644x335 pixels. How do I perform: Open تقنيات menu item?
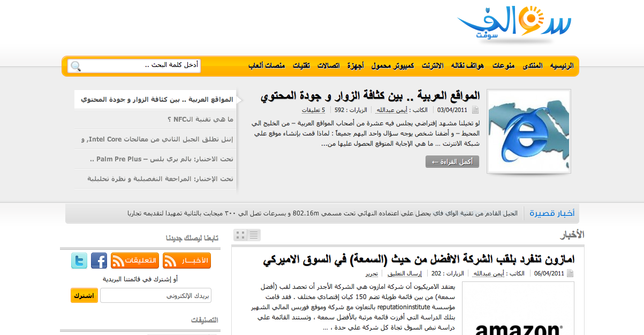pos(301,66)
